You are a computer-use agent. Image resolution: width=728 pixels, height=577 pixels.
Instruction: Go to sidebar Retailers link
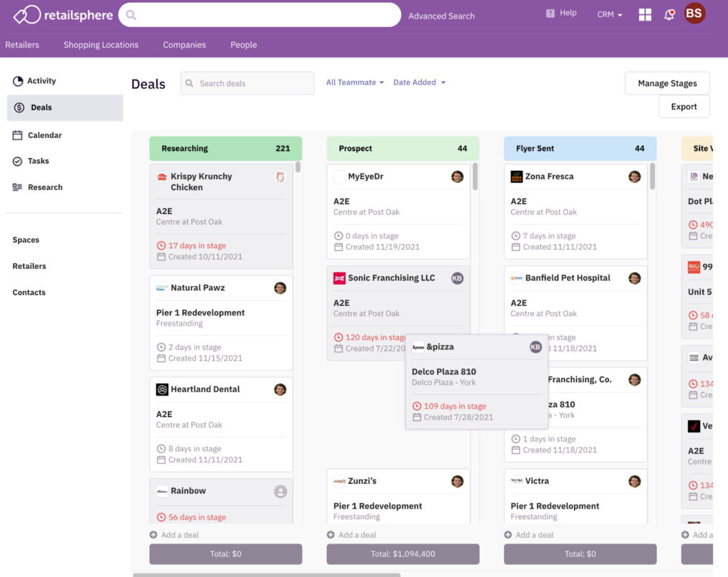click(x=29, y=266)
